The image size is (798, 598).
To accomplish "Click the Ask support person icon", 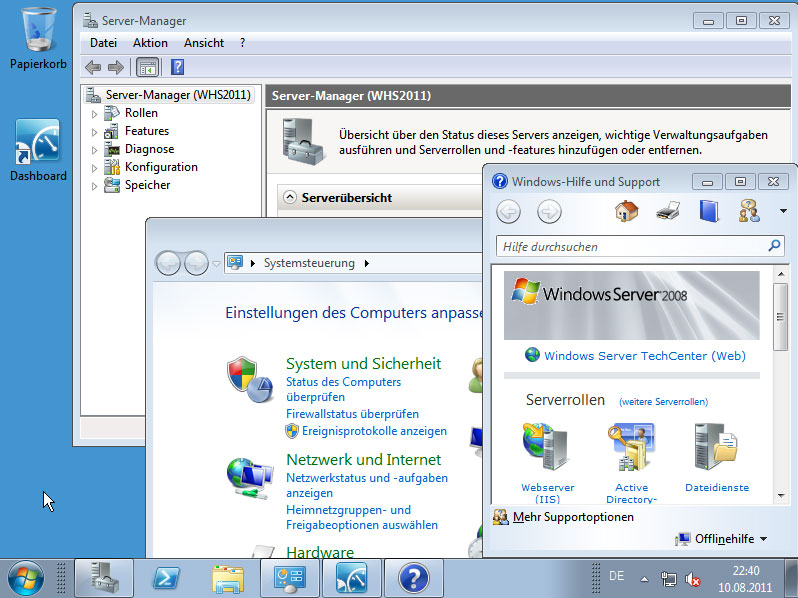I will click(748, 212).
